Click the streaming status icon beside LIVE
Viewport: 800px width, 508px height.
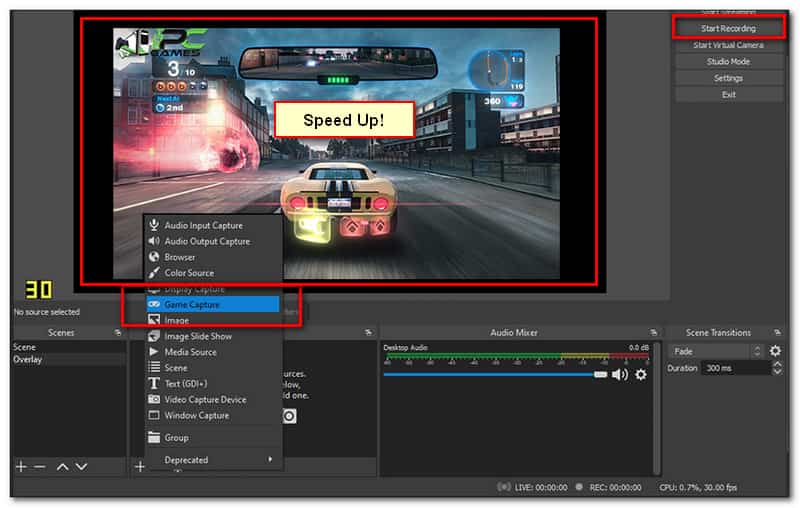pos(504,487)
